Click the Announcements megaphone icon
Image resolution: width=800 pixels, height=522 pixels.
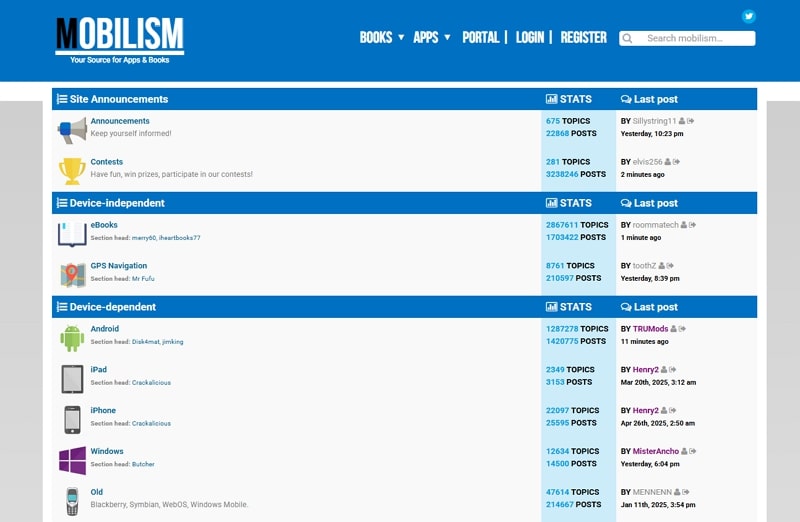pos(72,130)
